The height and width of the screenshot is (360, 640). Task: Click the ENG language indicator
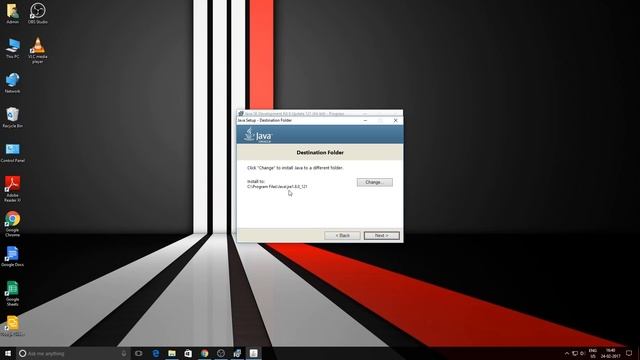pos(593,353)
